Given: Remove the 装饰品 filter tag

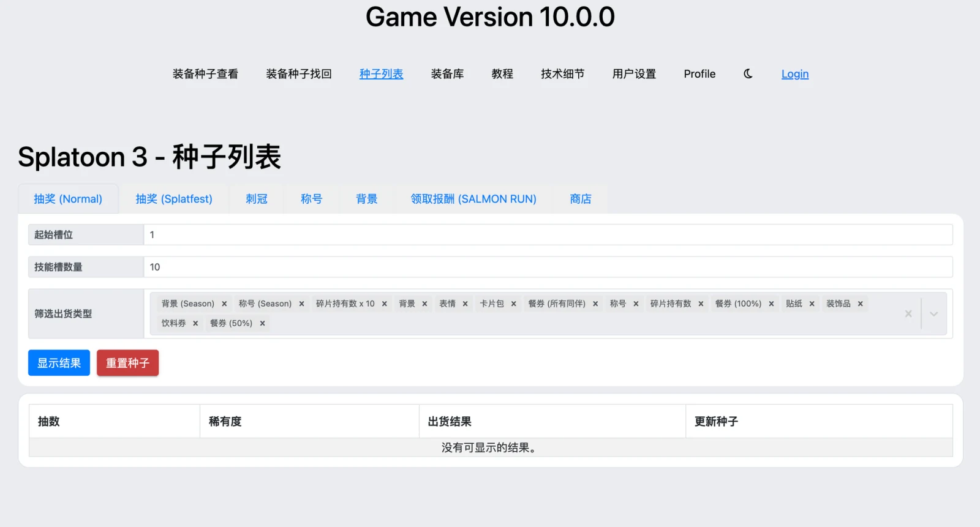Looking at the screenshot, I should (860, 304).
